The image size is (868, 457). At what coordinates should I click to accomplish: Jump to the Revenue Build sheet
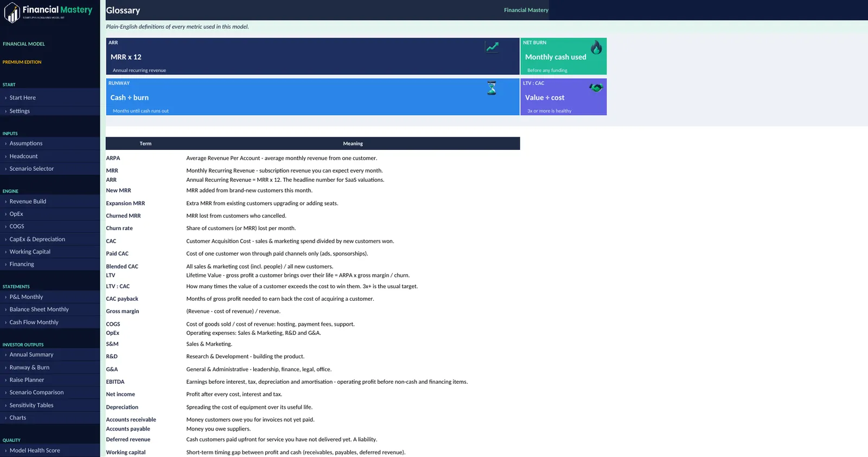point(50,201)
